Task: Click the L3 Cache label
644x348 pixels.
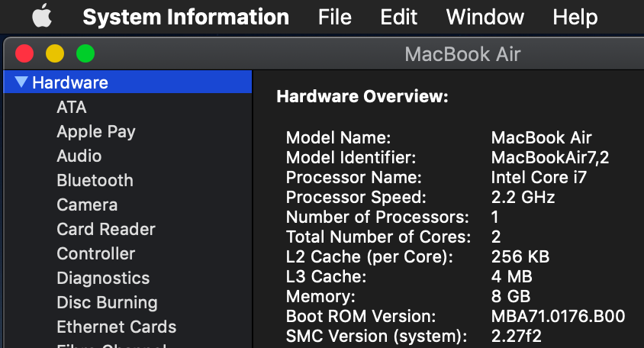Action: click(x=326, y=276)
